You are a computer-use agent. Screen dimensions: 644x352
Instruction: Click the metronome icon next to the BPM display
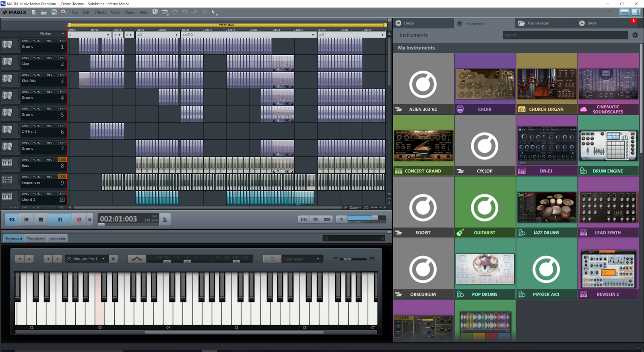[x=165, y=219]
